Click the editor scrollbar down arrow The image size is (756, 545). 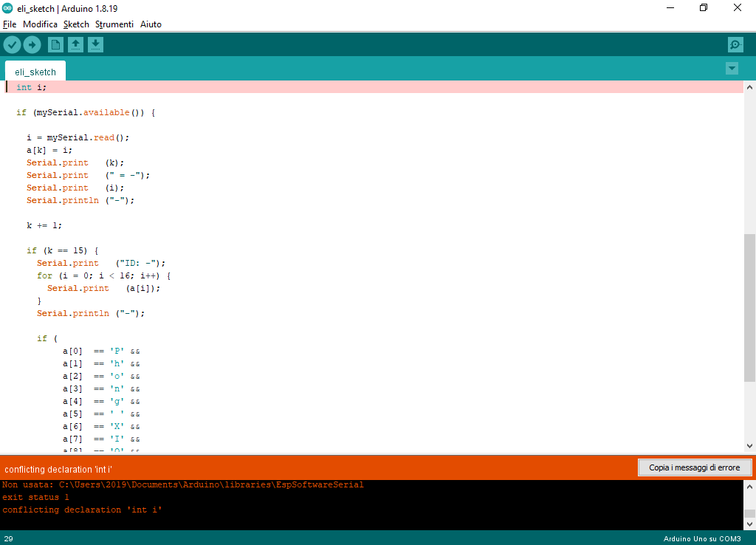[x=749, y=446]
